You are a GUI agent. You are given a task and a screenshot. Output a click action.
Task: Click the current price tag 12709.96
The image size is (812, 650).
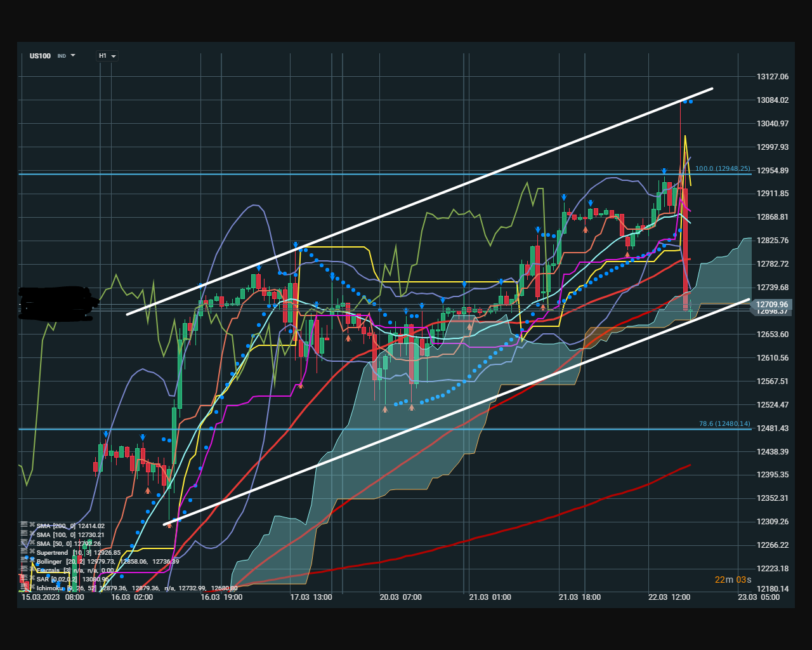tap(771, 305)
